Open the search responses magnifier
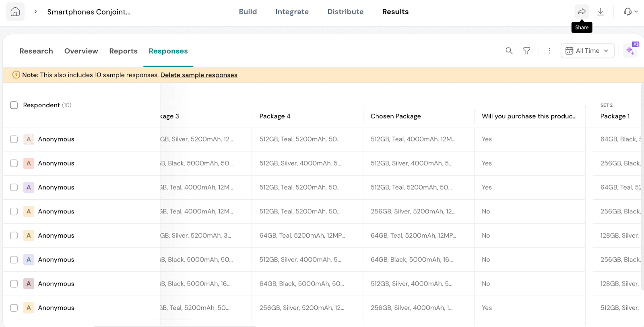 pyautogui.click(x=509, y=51)
